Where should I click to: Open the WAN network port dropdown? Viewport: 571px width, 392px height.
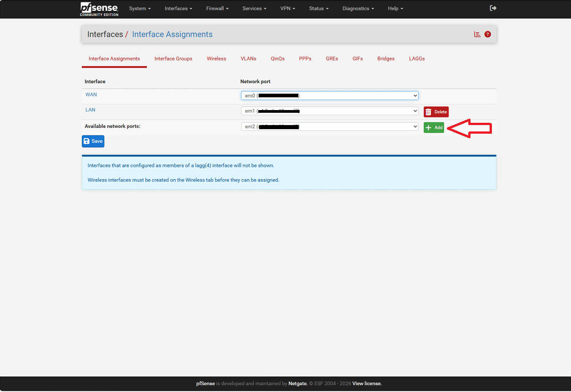[x=329, y=95]
